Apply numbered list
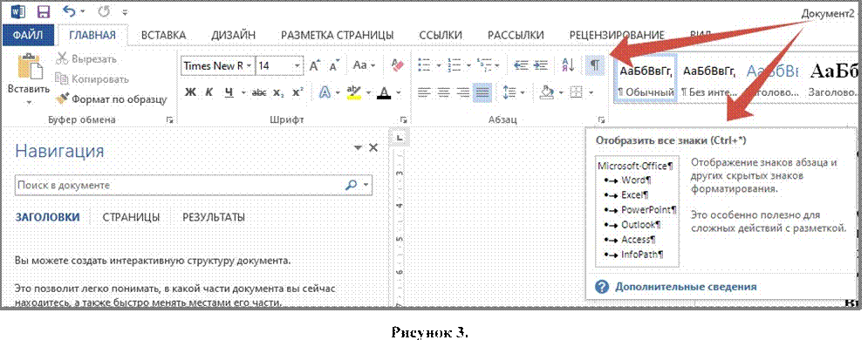Screen dimensions: 868x340 [x=454, y=65]
